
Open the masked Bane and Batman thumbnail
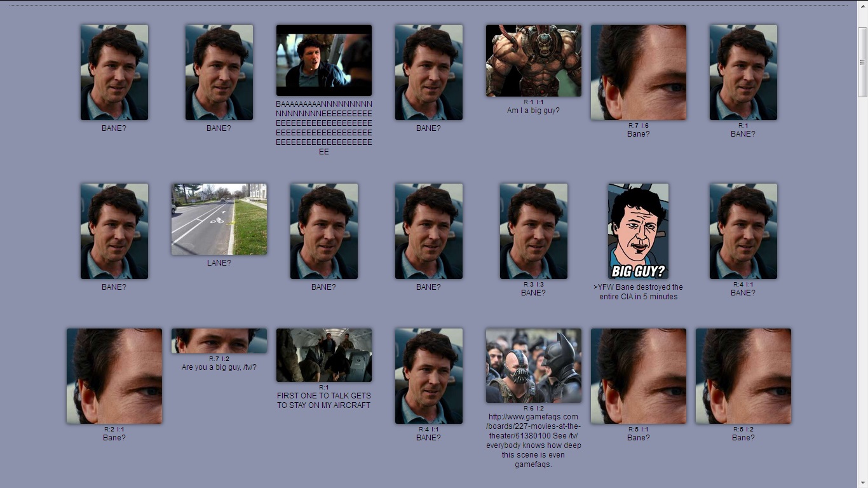pos(534,365)
